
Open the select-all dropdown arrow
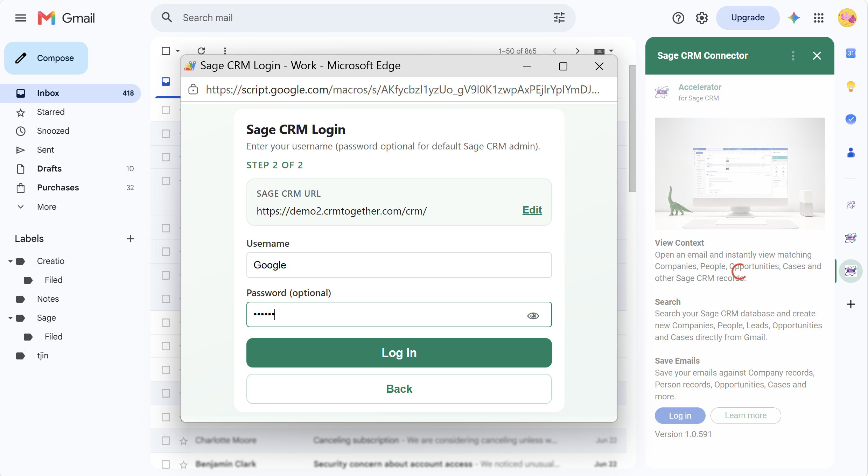(x=178, y=51)
